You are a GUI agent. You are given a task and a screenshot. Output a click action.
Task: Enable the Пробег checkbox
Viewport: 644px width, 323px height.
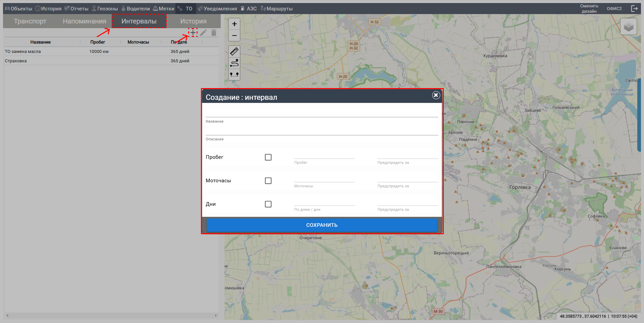click(268, 157)
